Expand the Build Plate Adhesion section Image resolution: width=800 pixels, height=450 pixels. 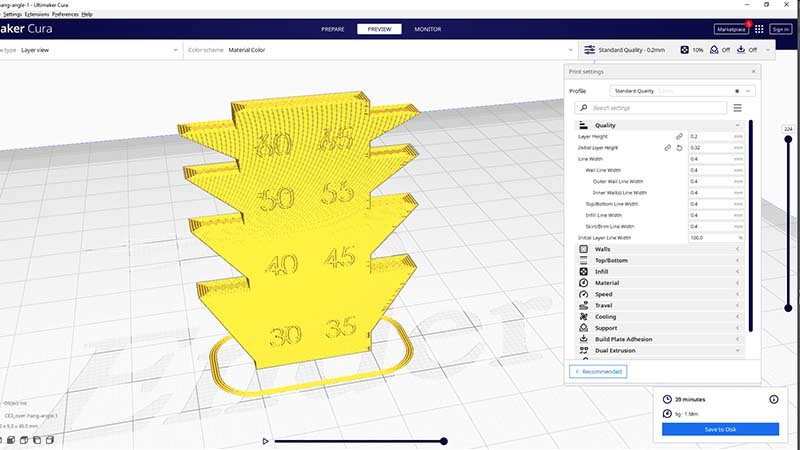(x=737, y=339)
